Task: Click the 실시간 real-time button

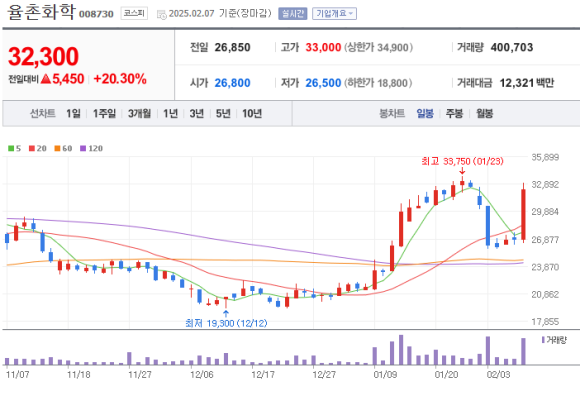Action: tap(293, 14)
